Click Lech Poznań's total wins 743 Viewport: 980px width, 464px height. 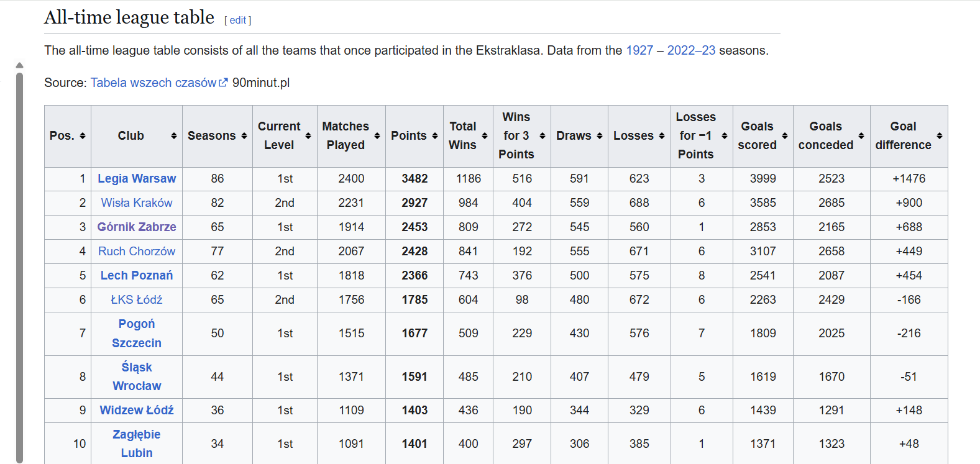pos(469,276)
